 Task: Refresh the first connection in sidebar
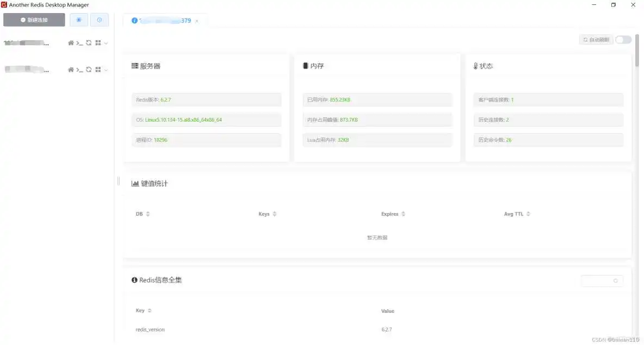[x=89, y=42]
